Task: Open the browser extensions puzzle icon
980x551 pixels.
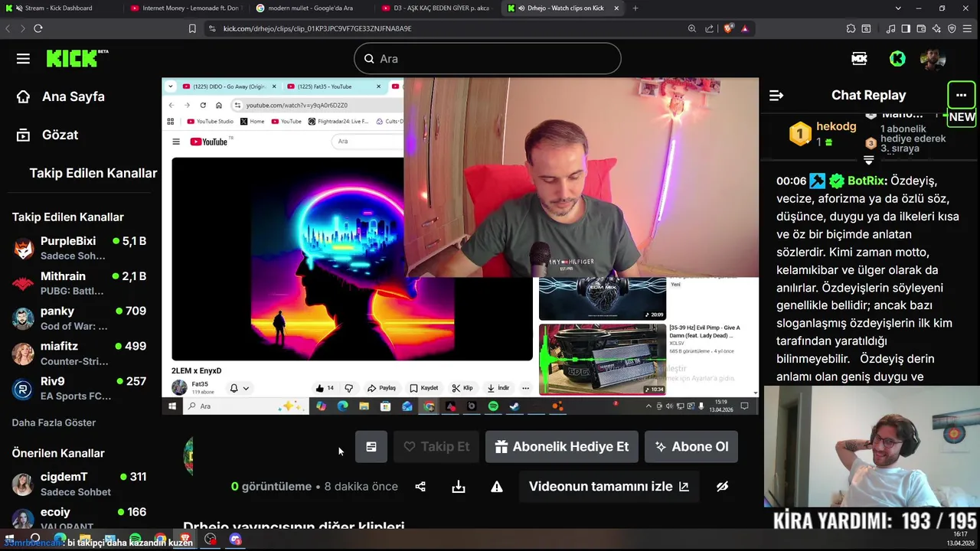Action: point(851,28)
